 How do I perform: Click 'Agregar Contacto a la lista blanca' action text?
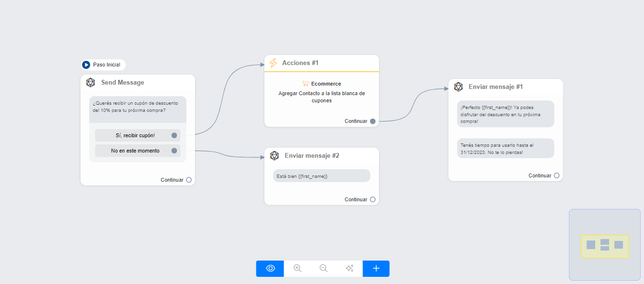[322, 97]
